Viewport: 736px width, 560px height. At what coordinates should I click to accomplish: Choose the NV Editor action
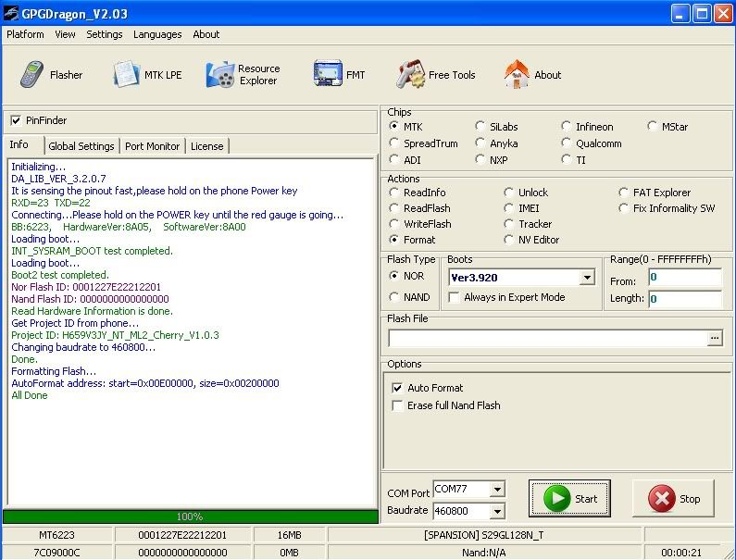click(509, 240)
